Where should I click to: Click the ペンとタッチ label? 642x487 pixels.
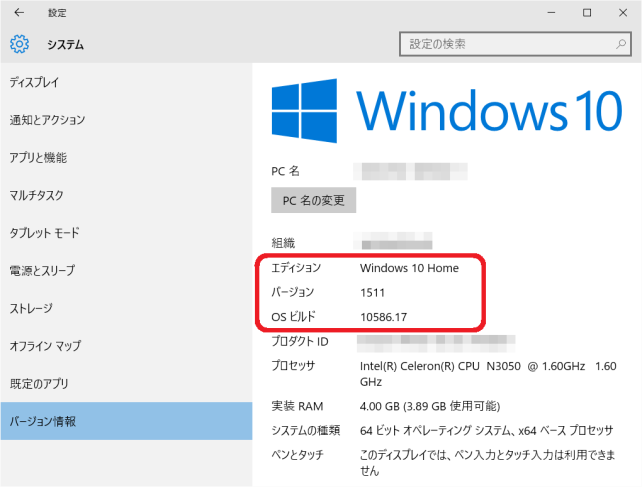tap(297, 454)
